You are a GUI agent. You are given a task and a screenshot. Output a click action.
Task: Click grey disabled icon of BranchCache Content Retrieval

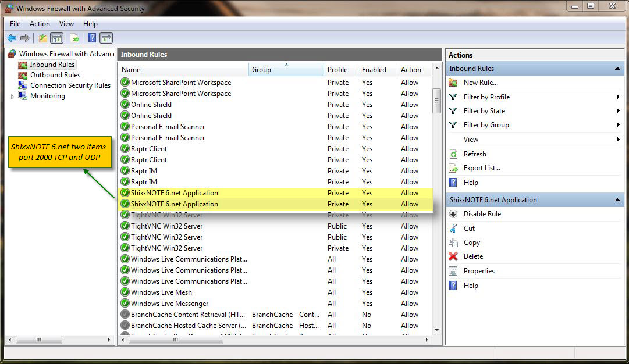[x=125, y=315]
